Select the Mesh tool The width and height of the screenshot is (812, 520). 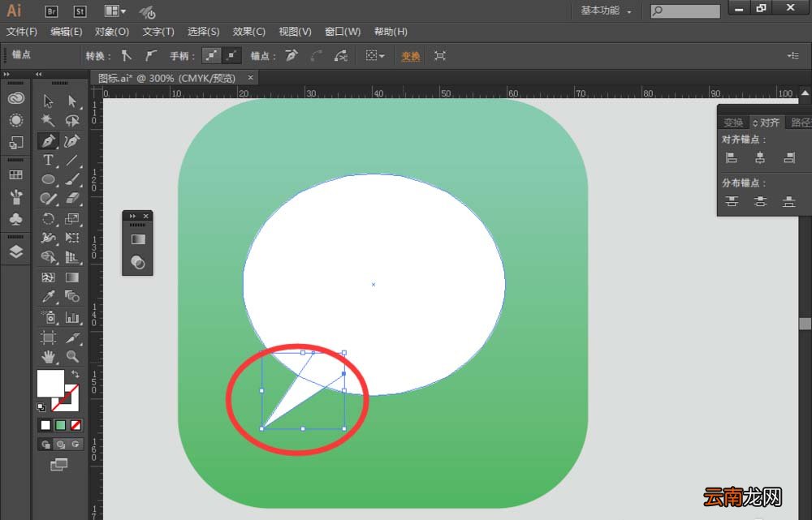pyautogui.click(x=48, y=277)
